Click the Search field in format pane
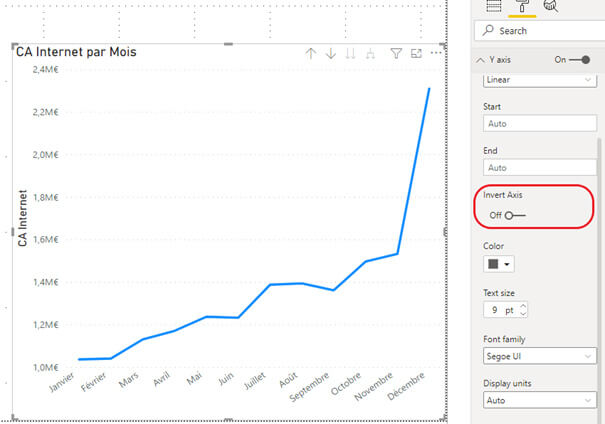 click(540, 30)
